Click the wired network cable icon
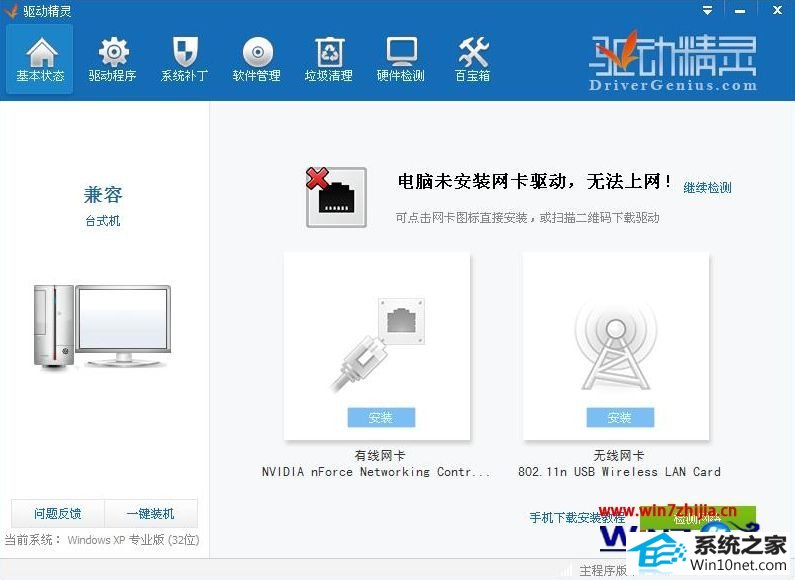This screenshot has width=795, height=580. 378,345
